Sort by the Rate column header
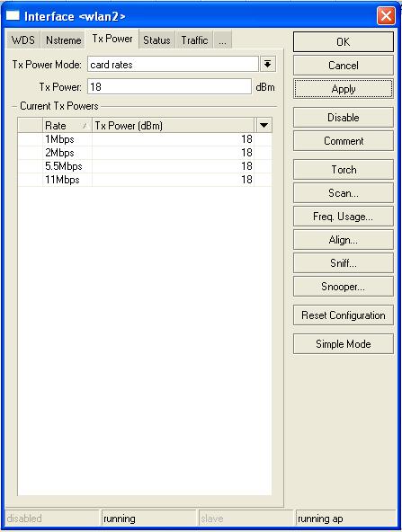This screenshot has width=402, height=532. pos(67,126)
